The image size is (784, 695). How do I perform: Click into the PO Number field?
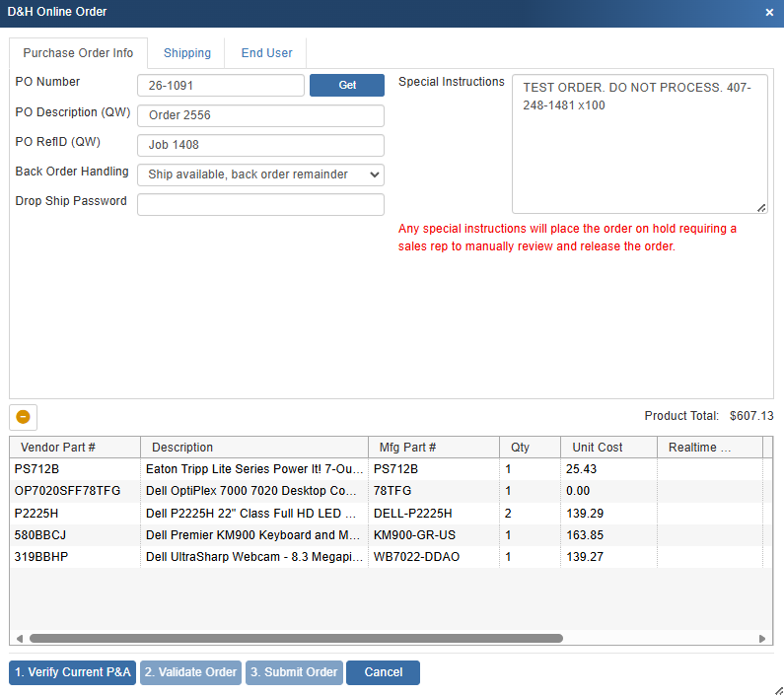(x=221, y=86)
